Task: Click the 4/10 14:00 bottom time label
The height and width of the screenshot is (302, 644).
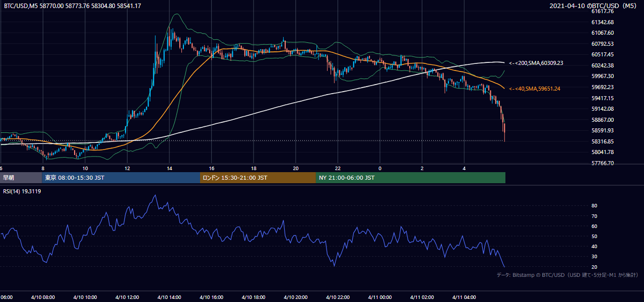Action: [x=169, y=297]
